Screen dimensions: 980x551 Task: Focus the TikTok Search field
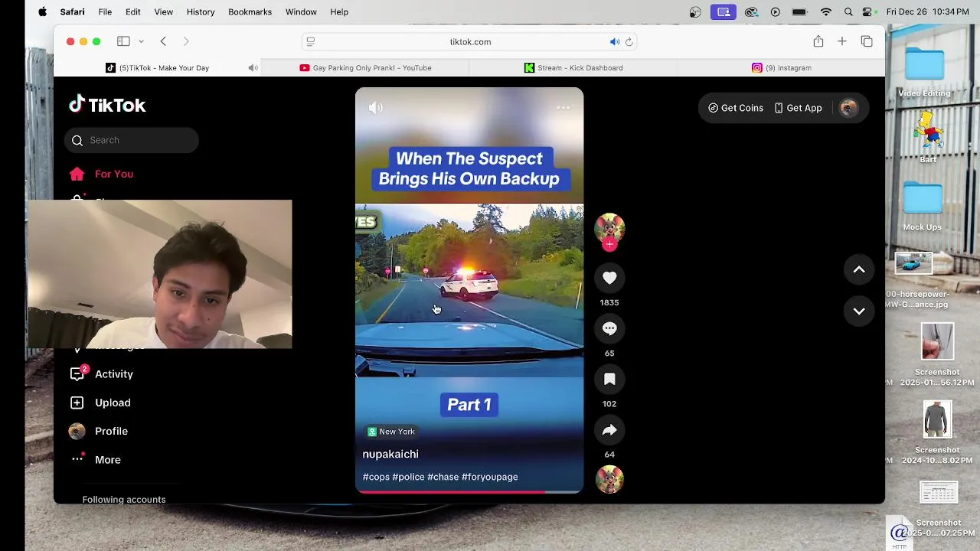click(x=132, y=140)
